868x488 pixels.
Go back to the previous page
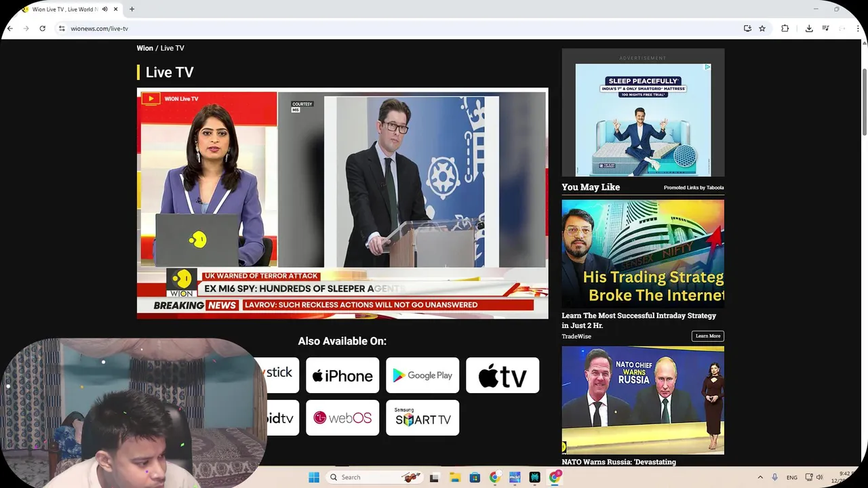coord(10,28)
